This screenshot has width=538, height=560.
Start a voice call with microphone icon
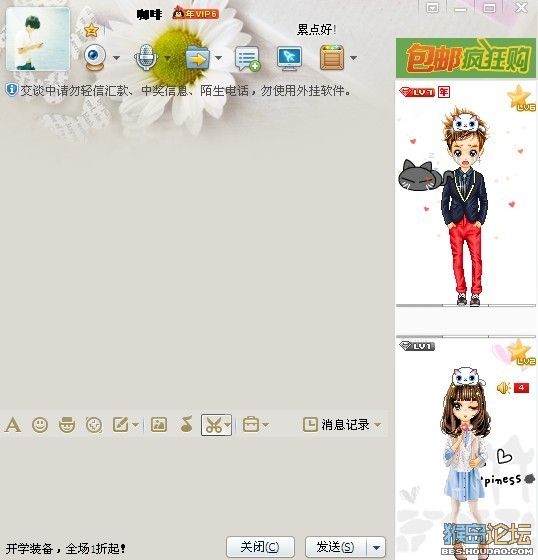click(x=146, y=57)
